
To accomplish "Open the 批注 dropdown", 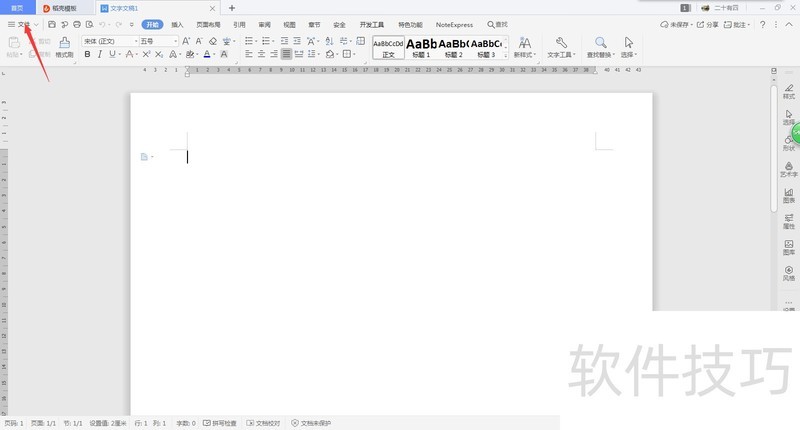I will 737,24.
